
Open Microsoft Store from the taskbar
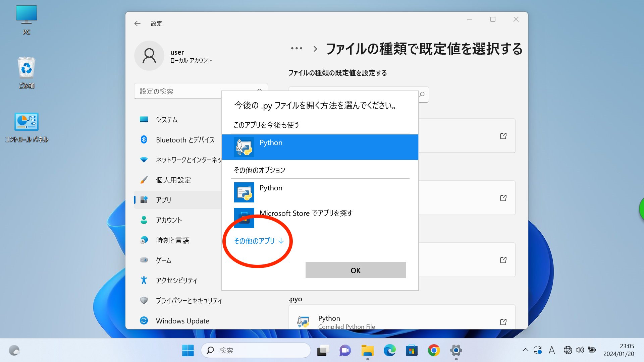[x=412, y=350]
